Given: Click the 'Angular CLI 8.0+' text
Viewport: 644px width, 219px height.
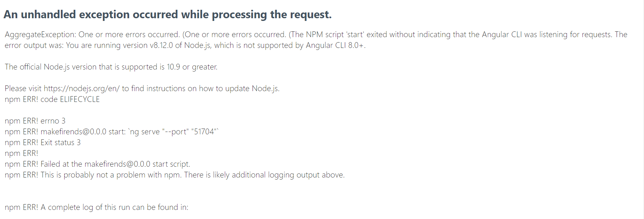Looking at the screenshot, I should [x=335, y=45].
